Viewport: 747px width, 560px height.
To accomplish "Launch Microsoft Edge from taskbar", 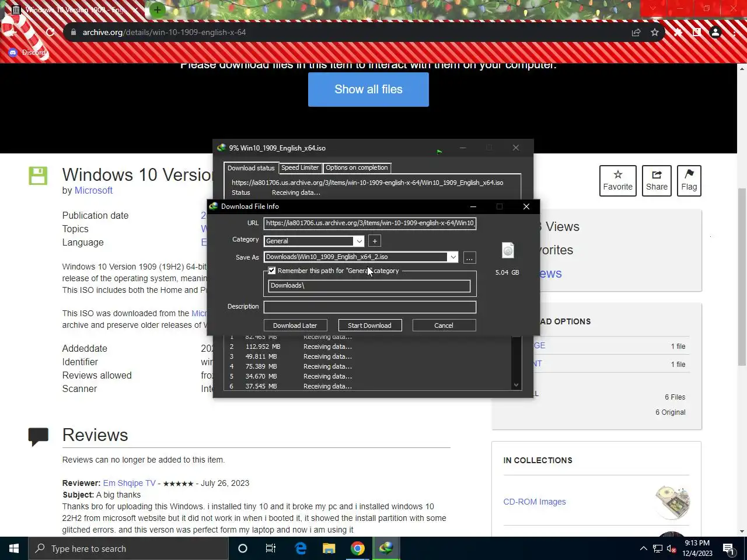I will pos(301,548).
